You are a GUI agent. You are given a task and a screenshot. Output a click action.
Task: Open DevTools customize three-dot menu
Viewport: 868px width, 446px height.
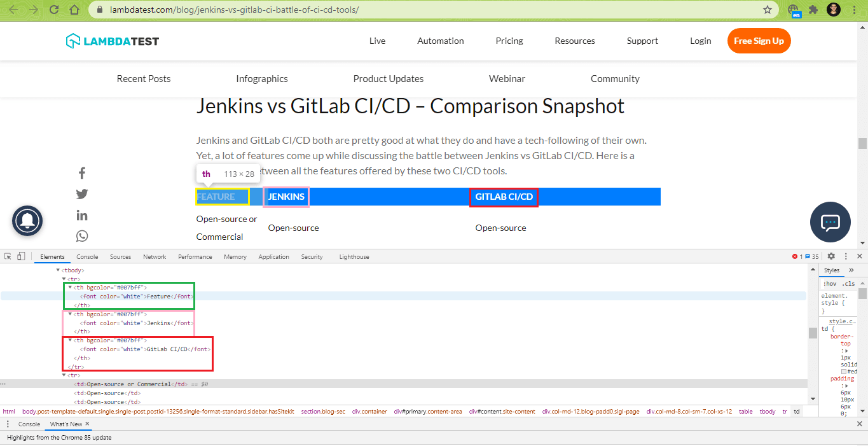[x=846, y=256]
